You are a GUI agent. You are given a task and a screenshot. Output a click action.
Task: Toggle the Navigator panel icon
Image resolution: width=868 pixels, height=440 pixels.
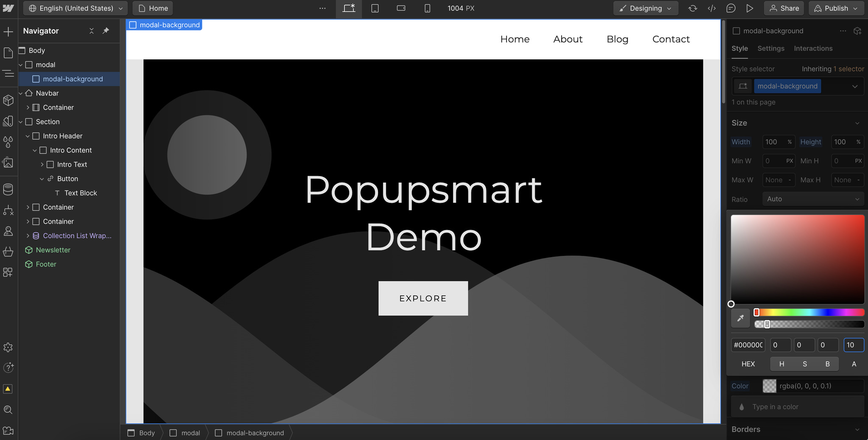click(8, 73)
